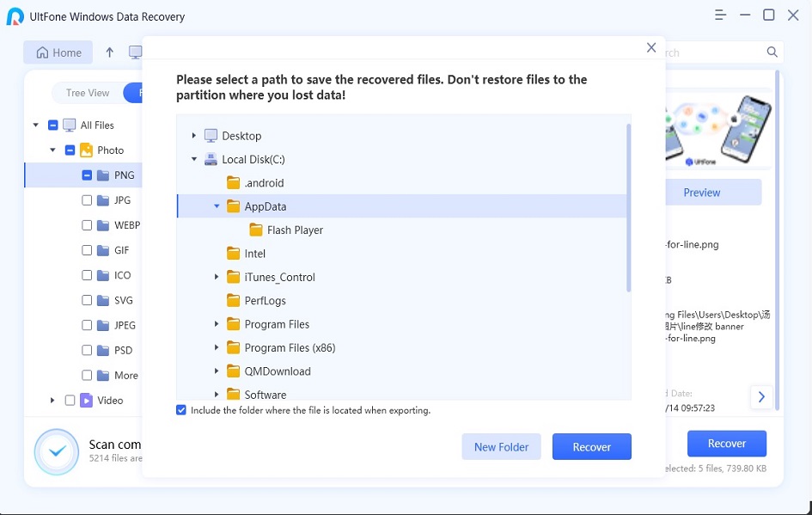The image size is (812, 515).
Task: Click the Desktop monitor icon in tree
Action: (x=211, y=136)
